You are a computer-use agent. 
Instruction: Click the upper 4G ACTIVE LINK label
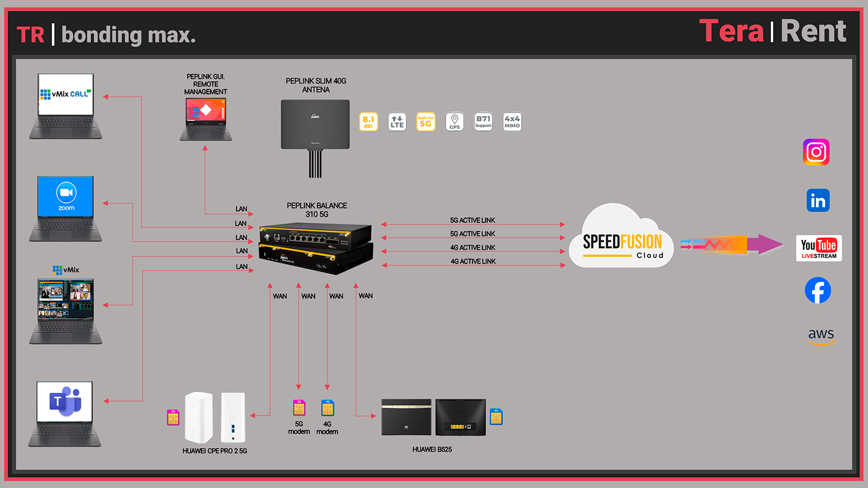tap(473, 247)
